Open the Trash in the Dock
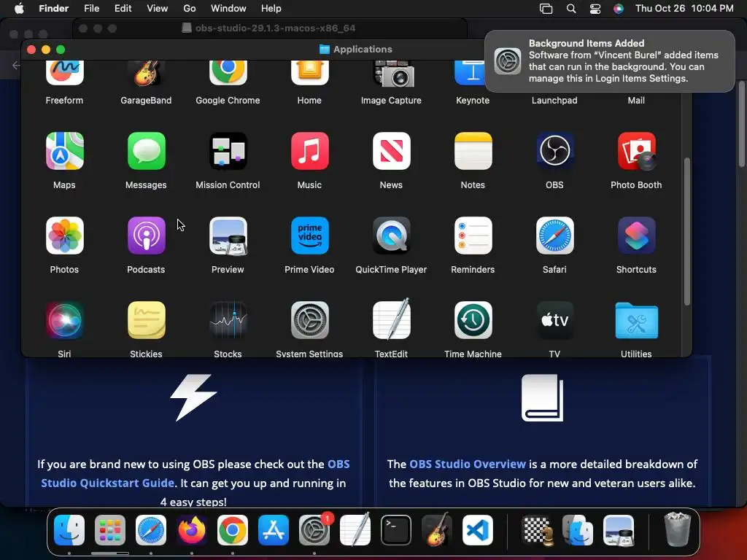This screenshot has height=560, width=747. click(678, 529)
